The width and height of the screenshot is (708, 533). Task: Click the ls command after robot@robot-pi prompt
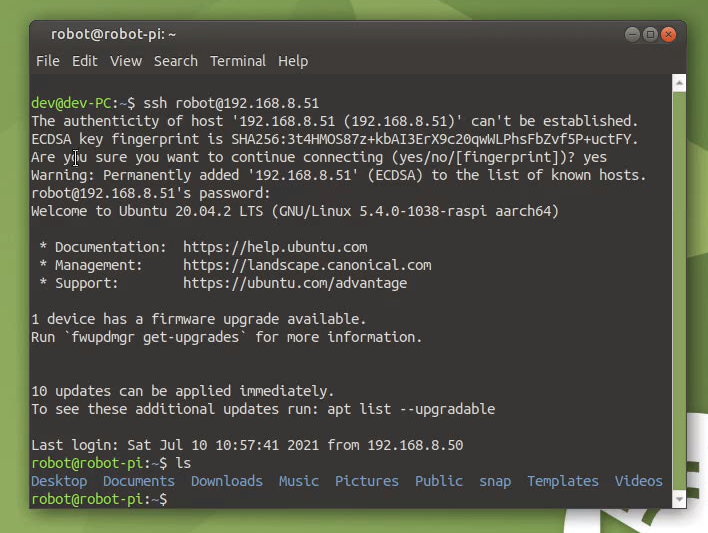pos(183,463)
